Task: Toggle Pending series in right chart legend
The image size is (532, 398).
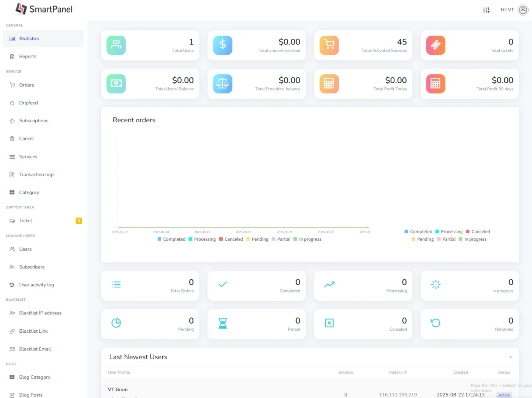Action: point(423,239)
